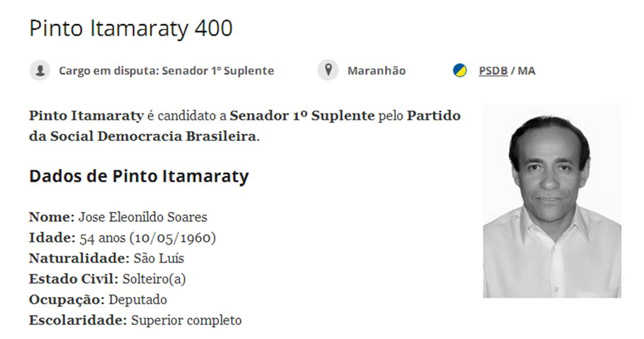The height and width of the screenshot is (339, 644).
Task: Click the 'Pinto Itamaraty 400' page title
Action: pos(131,29)
